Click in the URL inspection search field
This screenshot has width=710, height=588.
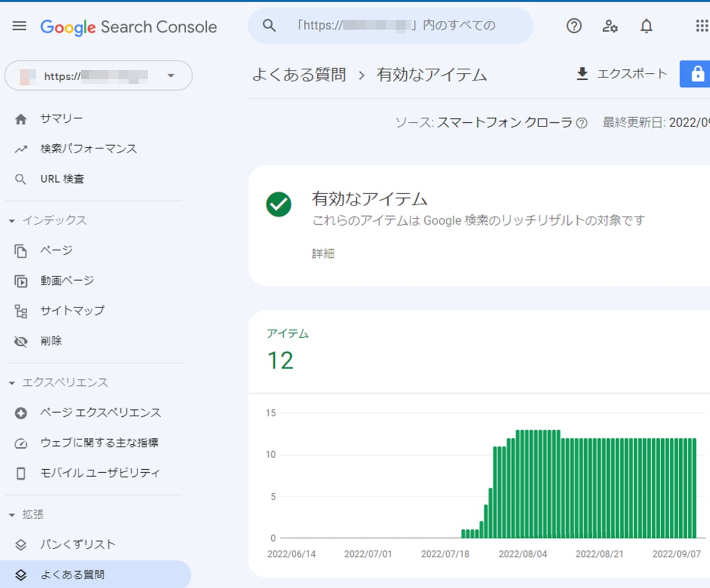coord(390,26)
